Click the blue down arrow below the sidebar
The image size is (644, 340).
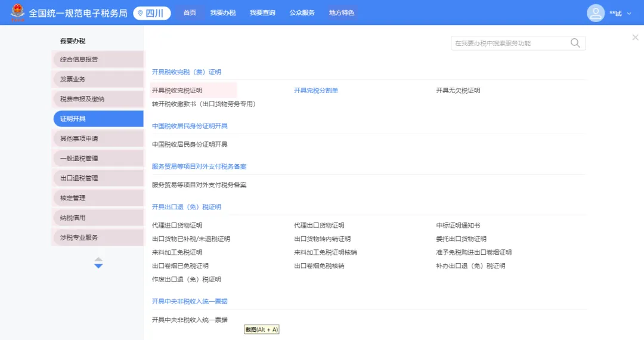point(98,266)
